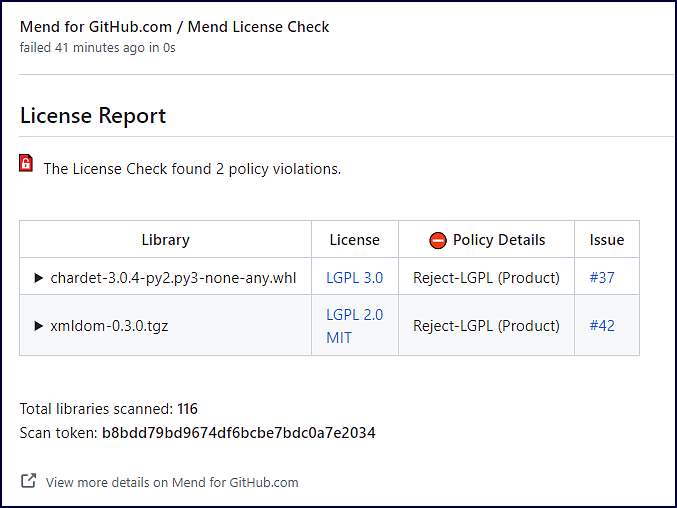Image resolution: width=677 pixels, height=508 pixels.
Task: Click Reject-LGPL policy for chardet row
Action: (486, 278)
